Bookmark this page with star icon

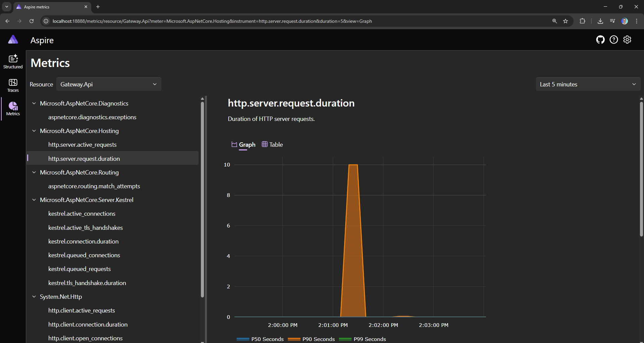point(566,21)
